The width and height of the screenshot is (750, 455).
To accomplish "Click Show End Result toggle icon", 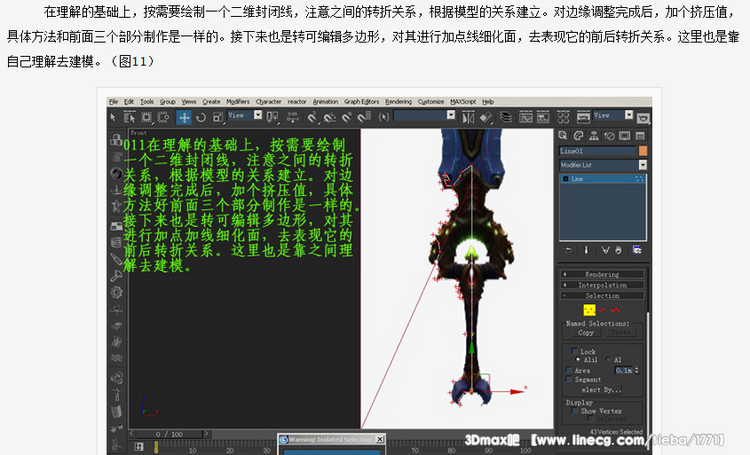I will pos(586,250).
